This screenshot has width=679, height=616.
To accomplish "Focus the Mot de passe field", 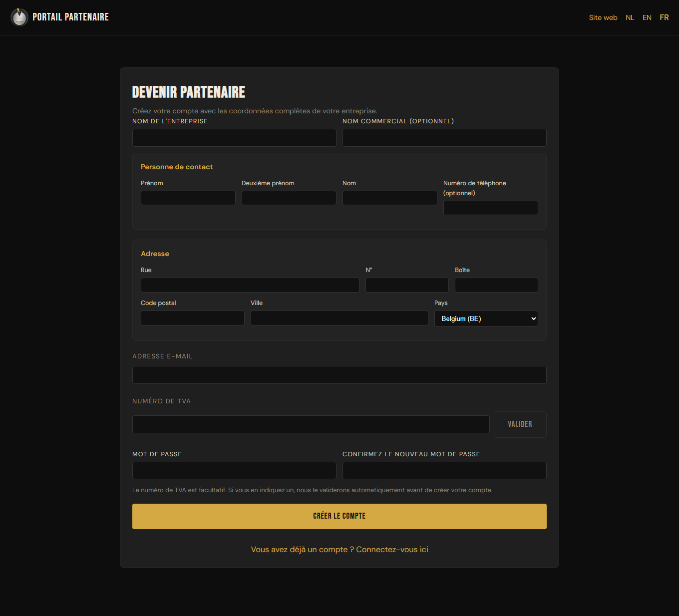I will (234, 470).
